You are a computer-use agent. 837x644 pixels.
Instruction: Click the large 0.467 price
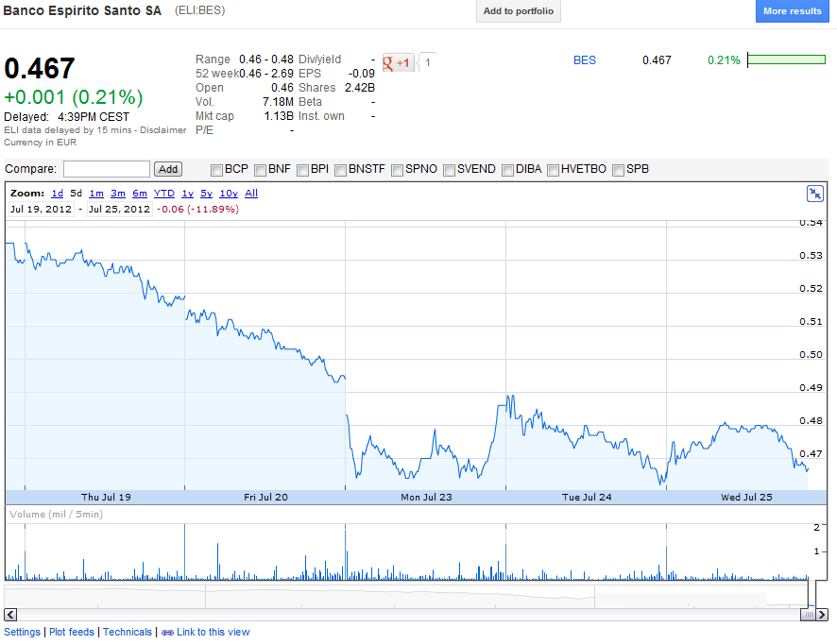pos(40,68)
